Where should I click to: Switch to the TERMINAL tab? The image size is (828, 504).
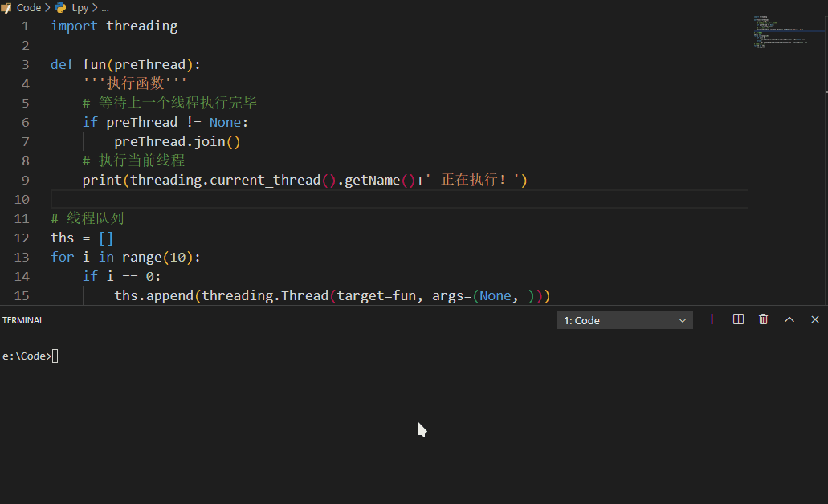[23, 320]
